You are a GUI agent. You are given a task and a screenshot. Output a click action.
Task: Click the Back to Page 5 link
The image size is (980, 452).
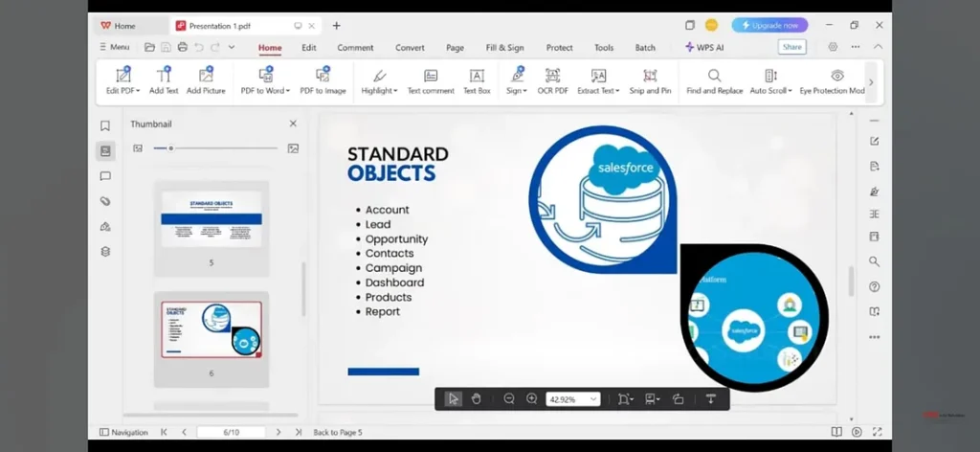coord(338,433)
